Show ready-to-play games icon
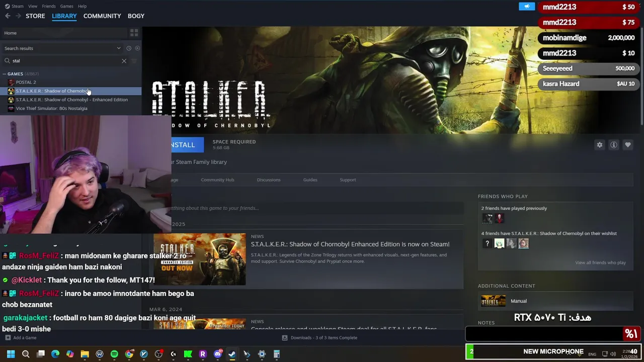Screen dimensions: 644x362 pos(137,48)
